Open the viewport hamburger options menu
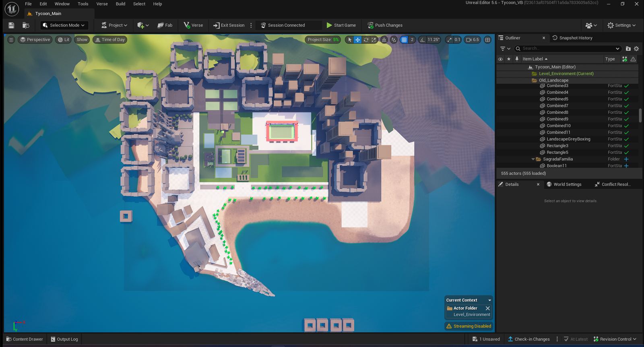This screenshot has width=644, height=347. point(11,40)
